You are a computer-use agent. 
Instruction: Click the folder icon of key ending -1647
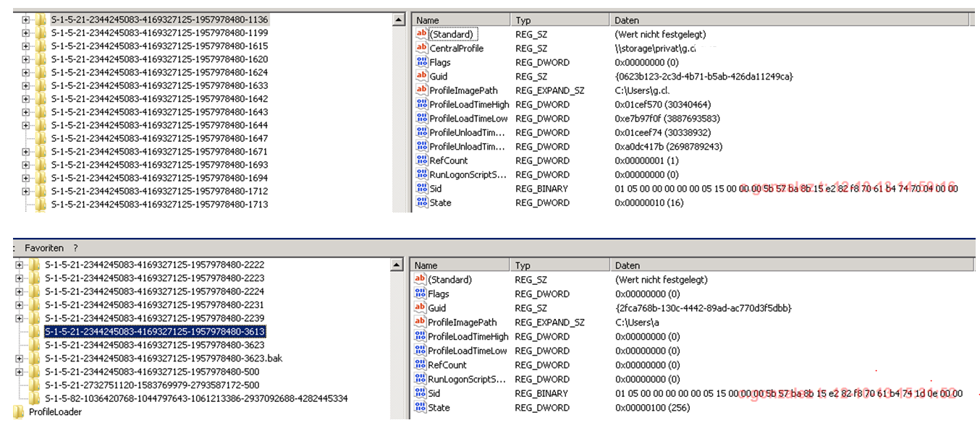tap(41, 138)
